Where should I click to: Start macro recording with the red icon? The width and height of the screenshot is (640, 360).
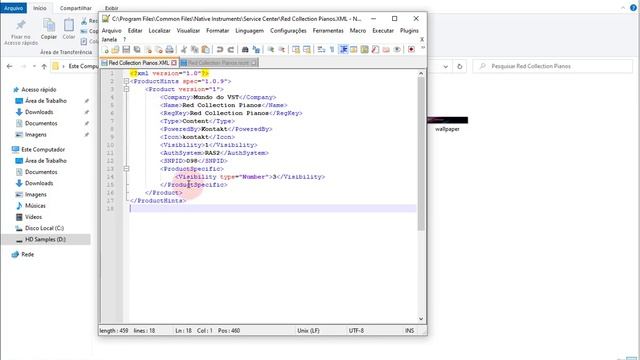[411, 50]
